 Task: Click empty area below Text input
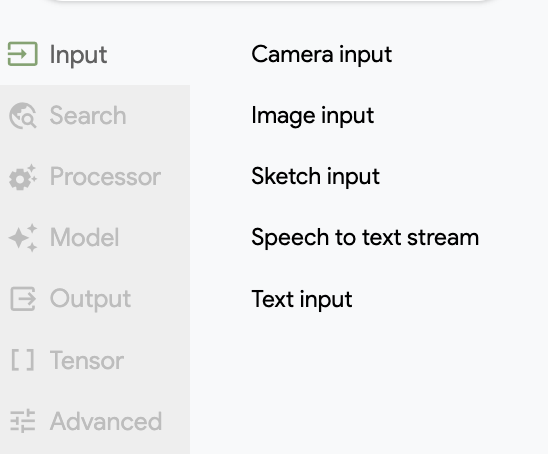tap(369, 384)
